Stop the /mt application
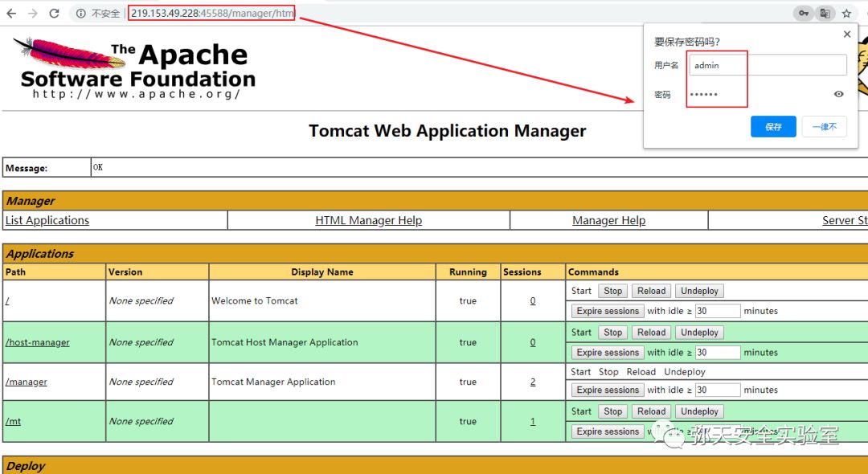This screenshot has width=868, height=474. point(612,411)
